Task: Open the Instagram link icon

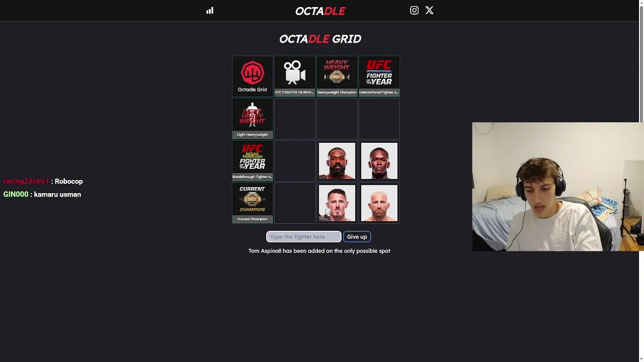Action: [x=414, y=10]
